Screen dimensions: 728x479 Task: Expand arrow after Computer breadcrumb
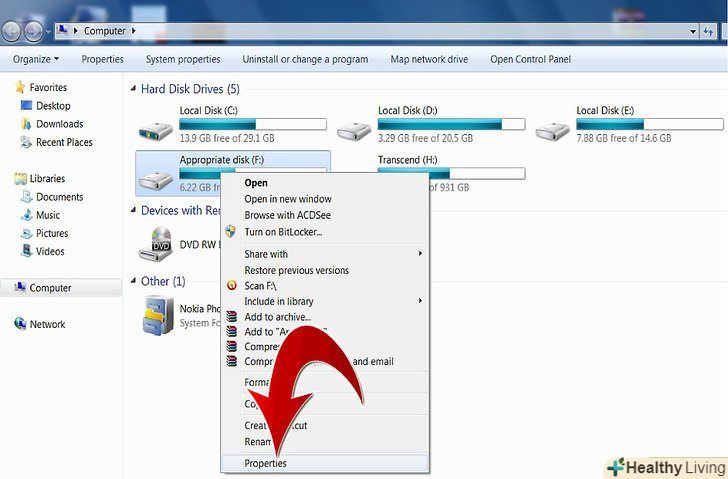click(134, 31)
